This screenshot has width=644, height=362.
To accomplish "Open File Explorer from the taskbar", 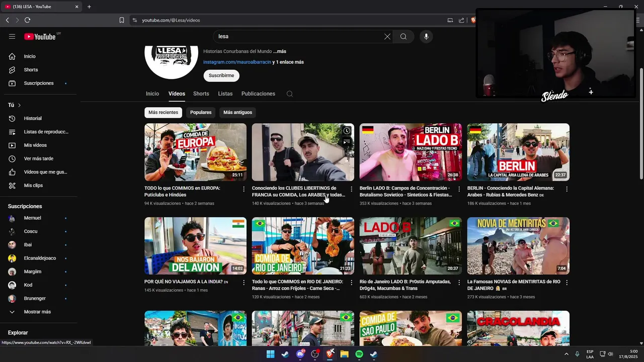I will click(345, 354).
